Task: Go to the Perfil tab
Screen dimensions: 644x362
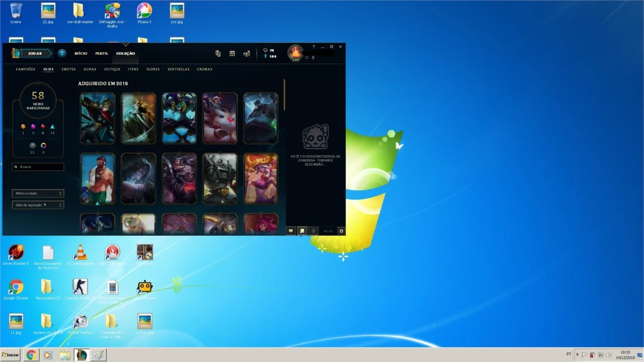Action: 102,53
